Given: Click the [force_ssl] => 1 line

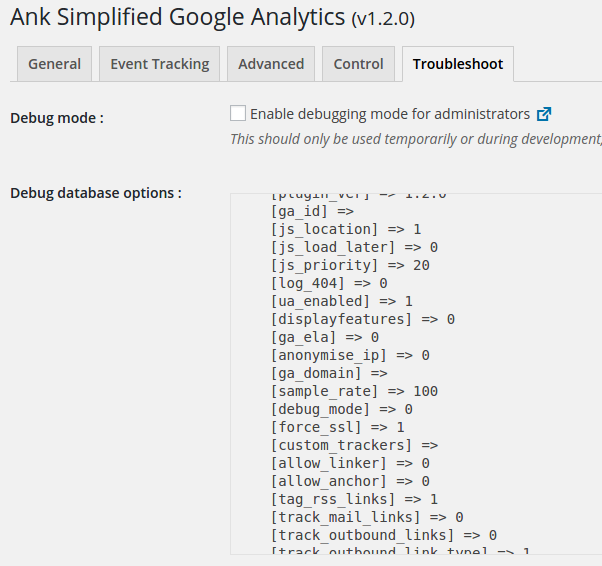Looking at the screenshot, I should click(337, 427).
